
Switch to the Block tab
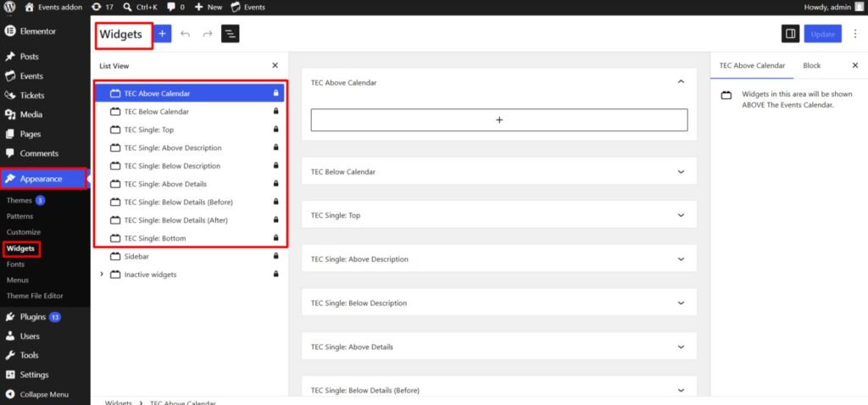coord(811,65)
